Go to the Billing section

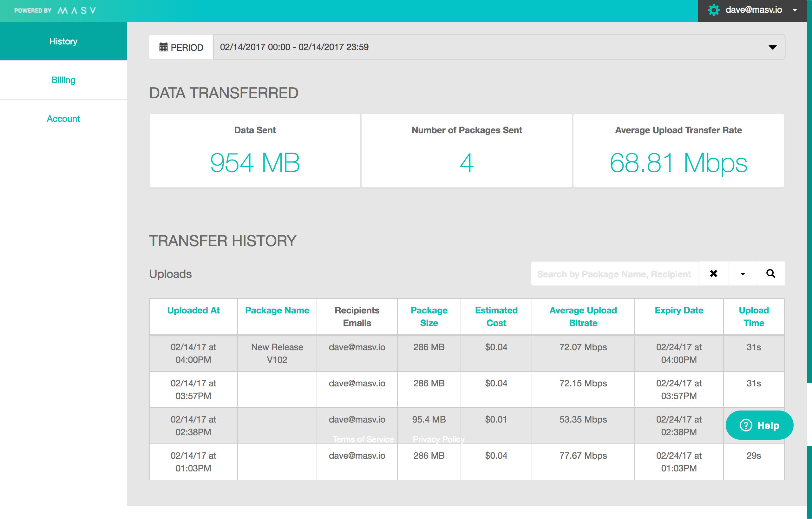63,80
